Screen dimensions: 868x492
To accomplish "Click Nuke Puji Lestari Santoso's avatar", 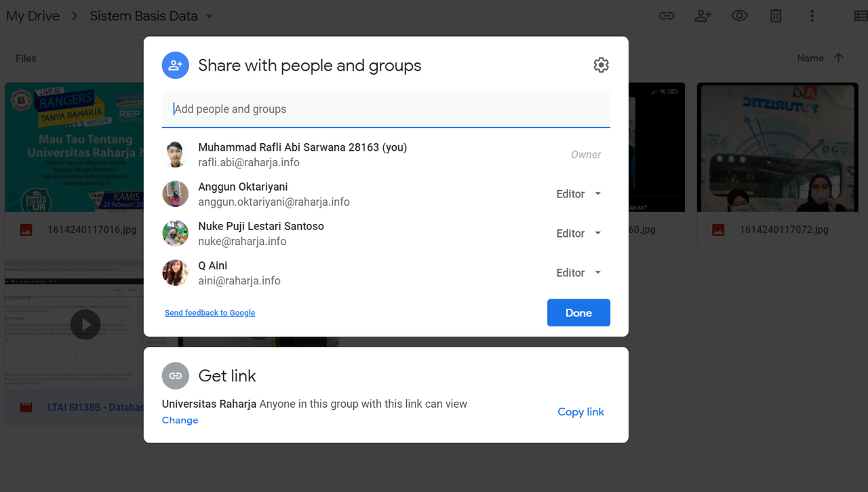I will 175,233.
